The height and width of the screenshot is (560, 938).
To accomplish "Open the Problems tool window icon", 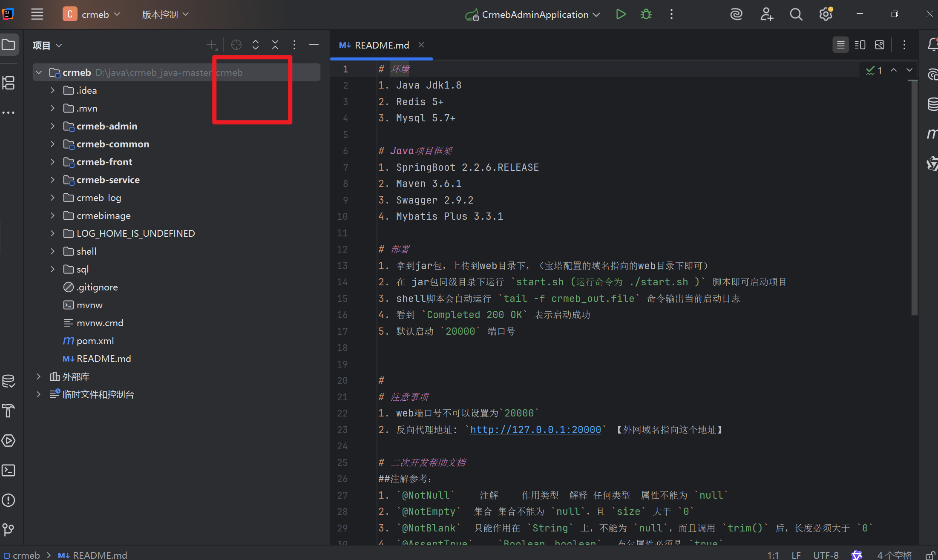I will pos(9,500).
